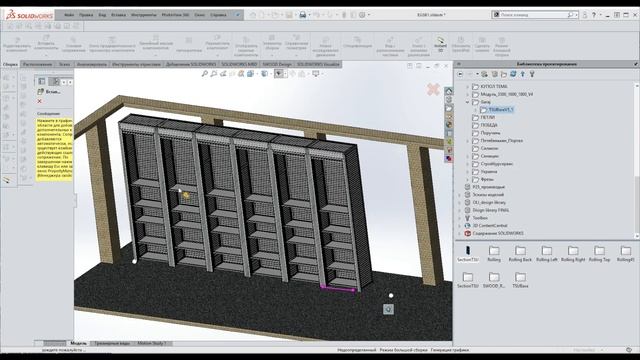Open the Motion Study 1 bottom tab
Viewport: 640px width, 360px height.
(x=151, y=344)
